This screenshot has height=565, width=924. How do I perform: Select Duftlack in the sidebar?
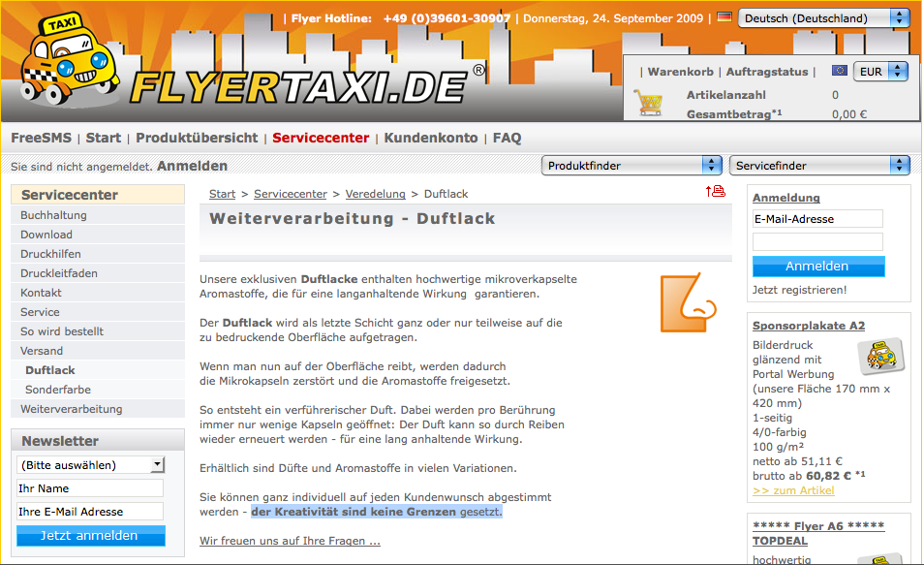pyautogui.click(x=98, y=370)
